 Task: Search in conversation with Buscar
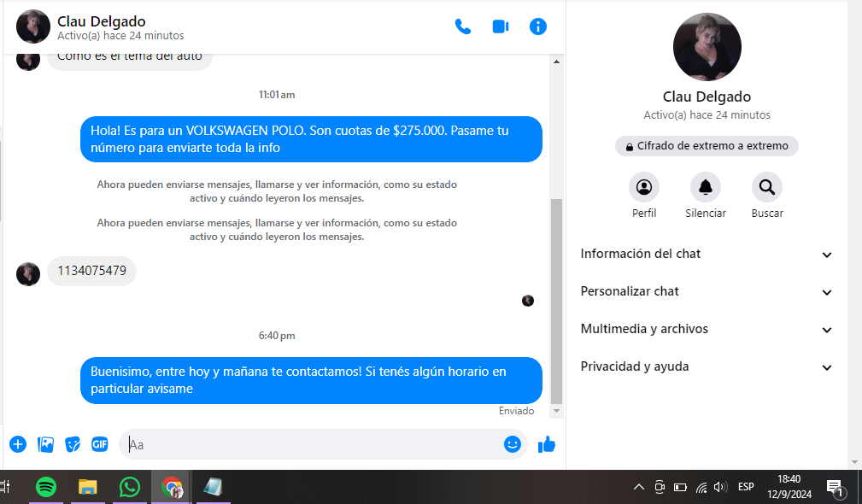pyautogui.click(x=767, y=187)
